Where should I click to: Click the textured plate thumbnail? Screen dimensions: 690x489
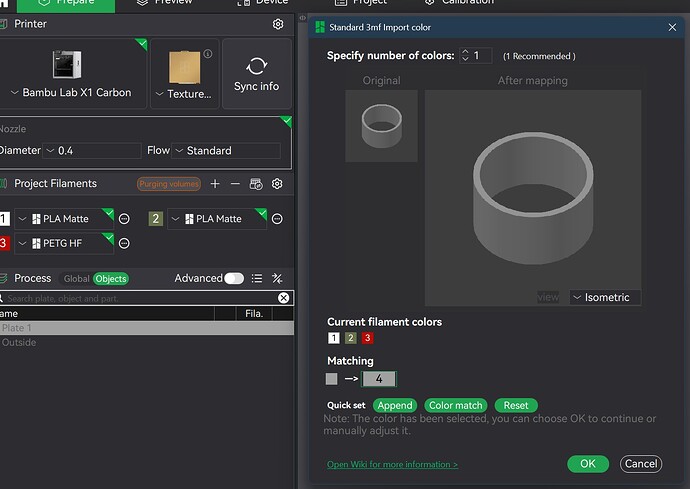click(184, 67)
